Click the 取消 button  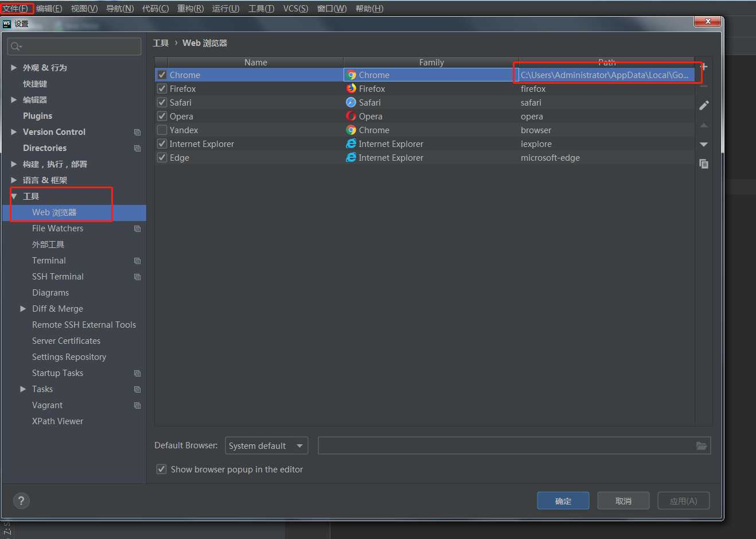click(623, 501)
